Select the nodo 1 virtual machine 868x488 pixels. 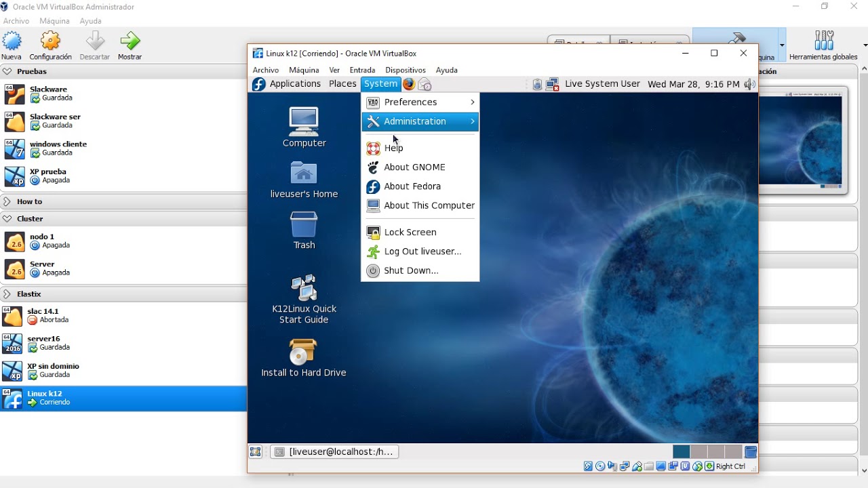tap(123, 241)
